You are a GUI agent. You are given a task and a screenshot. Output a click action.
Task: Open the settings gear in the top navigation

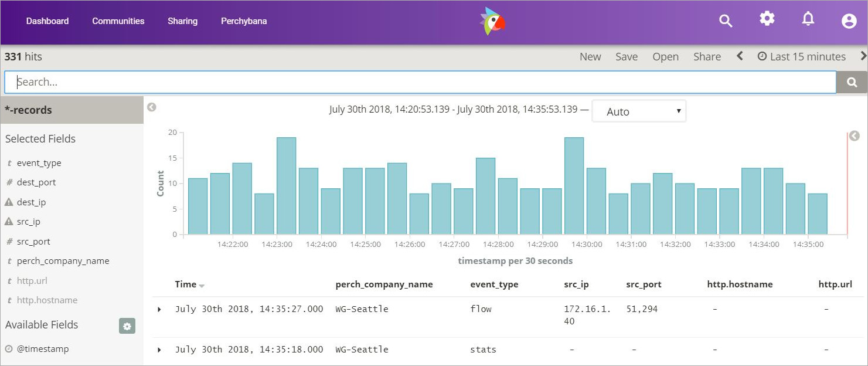click(767, 19)
